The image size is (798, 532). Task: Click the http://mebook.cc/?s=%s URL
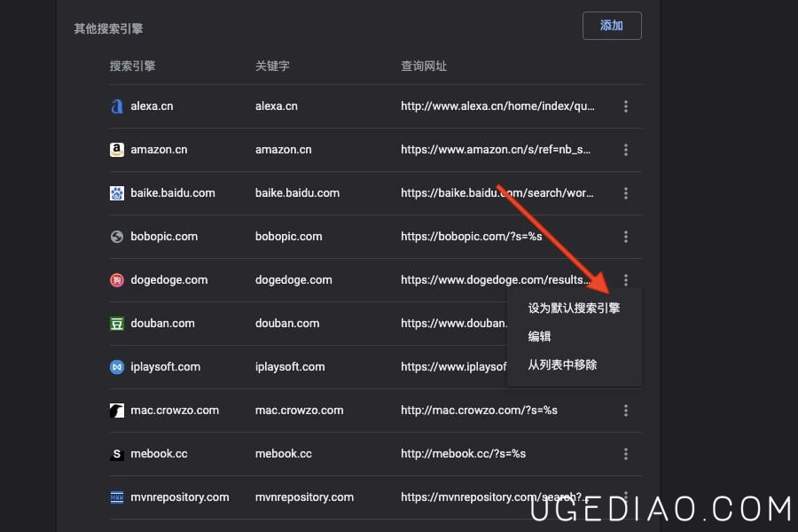click(x=463, y=454)
